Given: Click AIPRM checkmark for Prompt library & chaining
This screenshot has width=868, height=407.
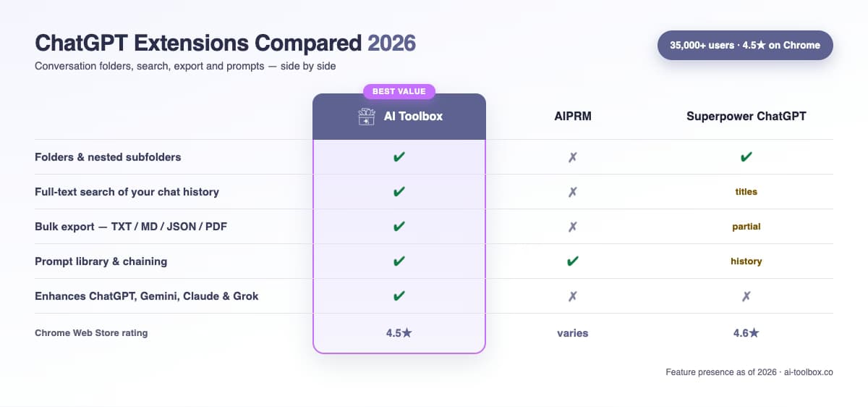Looking at the screenshot, I should tap(573, 261).
